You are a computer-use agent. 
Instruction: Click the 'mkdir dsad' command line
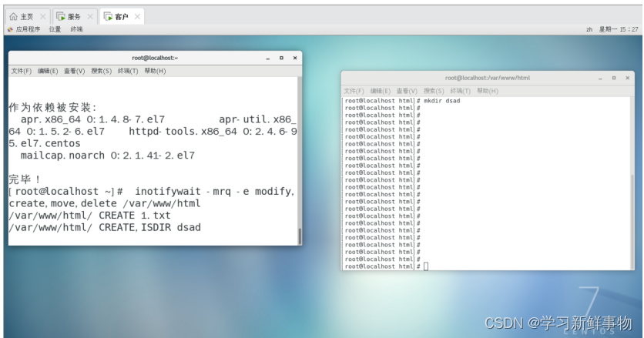402,101
